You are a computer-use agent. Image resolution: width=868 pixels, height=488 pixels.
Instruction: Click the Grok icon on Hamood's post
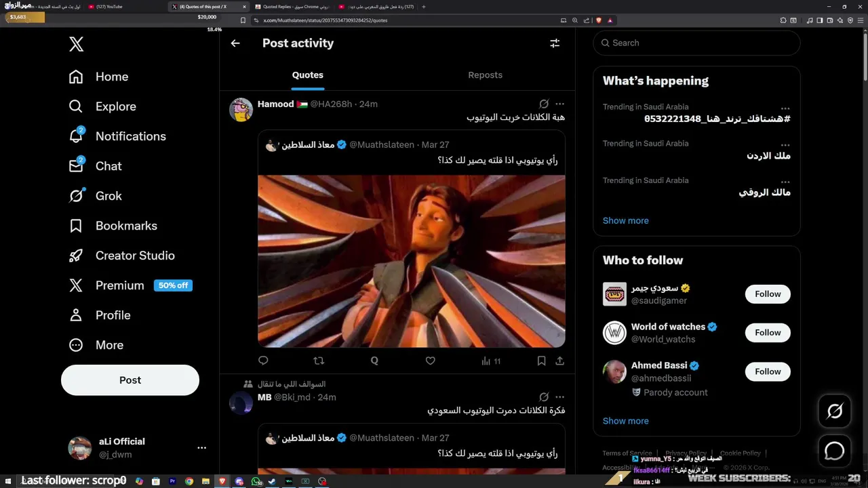tap(544, 104)
